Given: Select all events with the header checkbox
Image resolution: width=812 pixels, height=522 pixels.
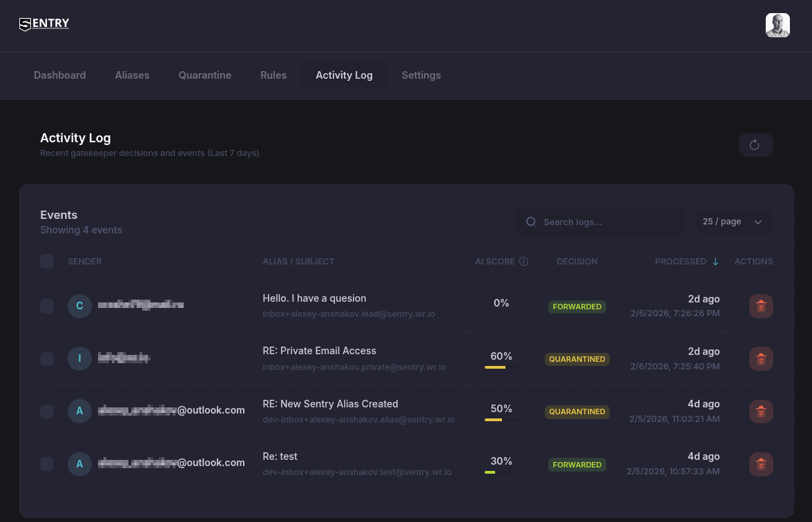Looking at the screenshot, I should click(47, 261).
